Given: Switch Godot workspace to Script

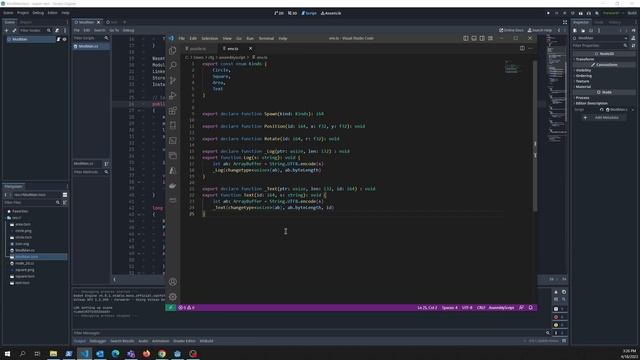Looking at the screenshot, I should pos(309,13).
